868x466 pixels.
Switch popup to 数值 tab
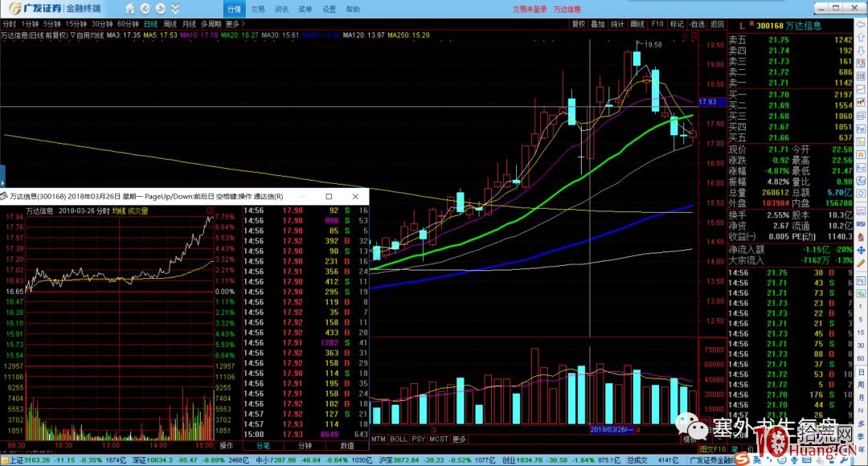[x=347, y=446]
